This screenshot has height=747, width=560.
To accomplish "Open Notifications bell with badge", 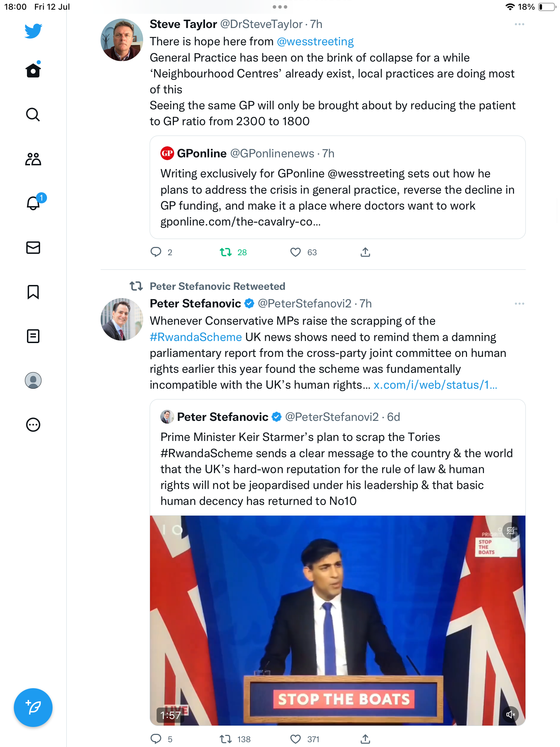I will pos(33,203).
